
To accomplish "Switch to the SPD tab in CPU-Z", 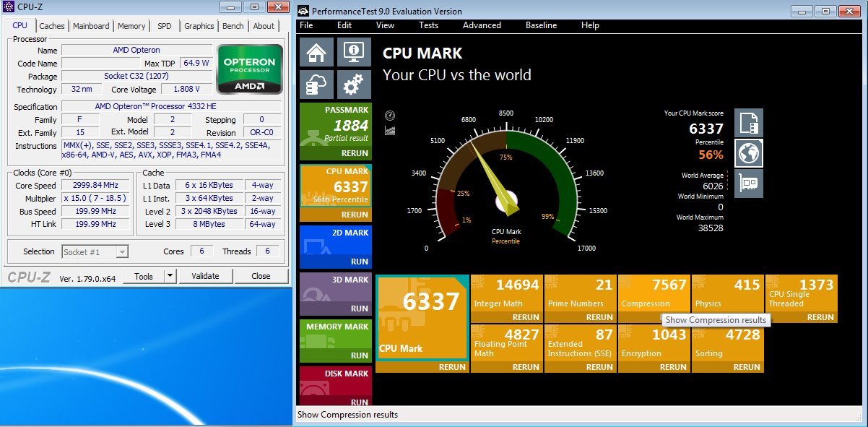I will coord(165,26).
